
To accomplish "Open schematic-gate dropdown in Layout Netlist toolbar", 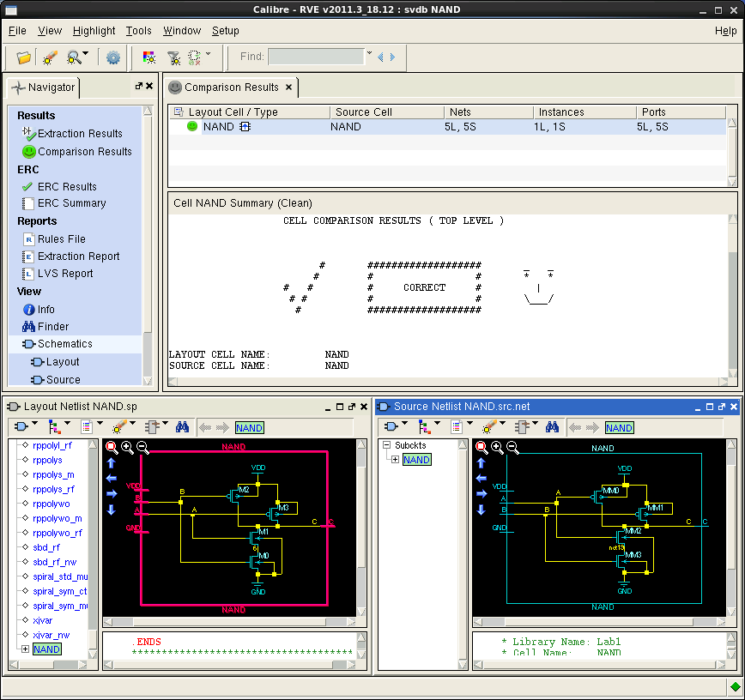I will coord(34,423).
